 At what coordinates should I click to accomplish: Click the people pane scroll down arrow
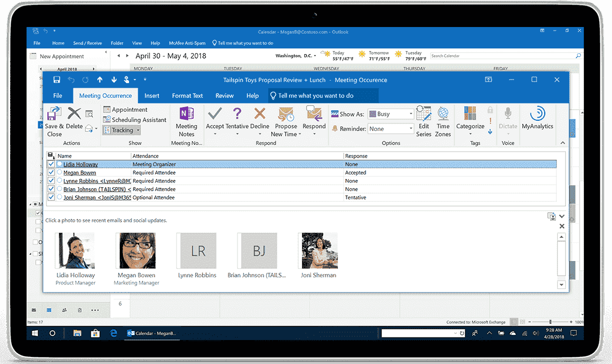[562, 285]
